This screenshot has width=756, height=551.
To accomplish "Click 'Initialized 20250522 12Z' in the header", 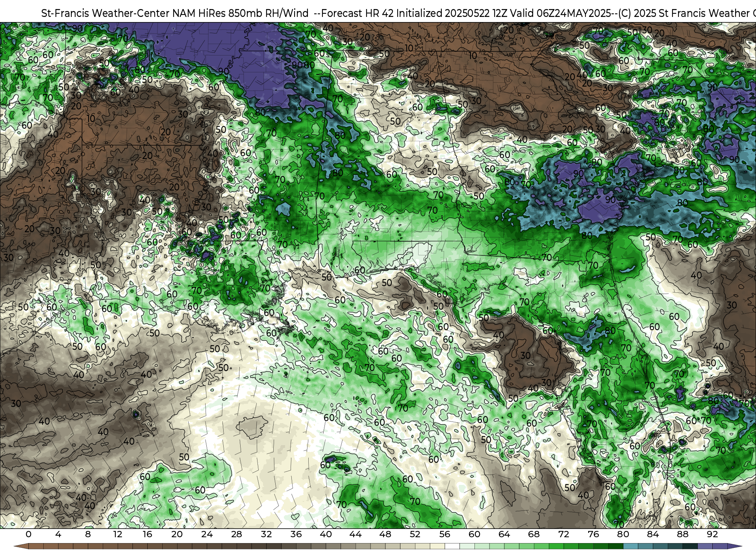I will coord(452,13).
